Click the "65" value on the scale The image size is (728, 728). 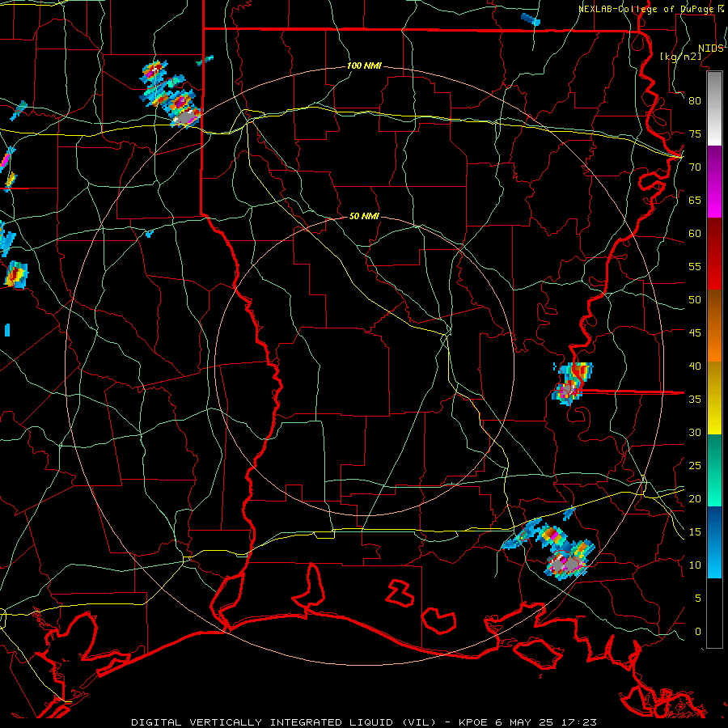pyautogui.click(x=695, y=200)
